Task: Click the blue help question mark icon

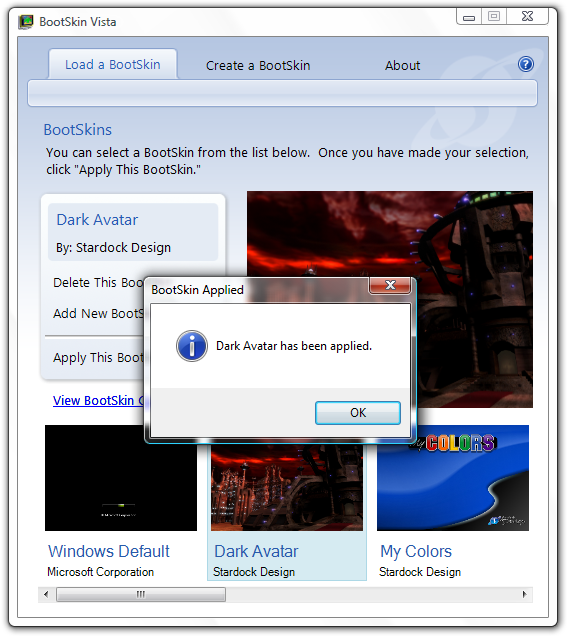Action: (525, 64)
